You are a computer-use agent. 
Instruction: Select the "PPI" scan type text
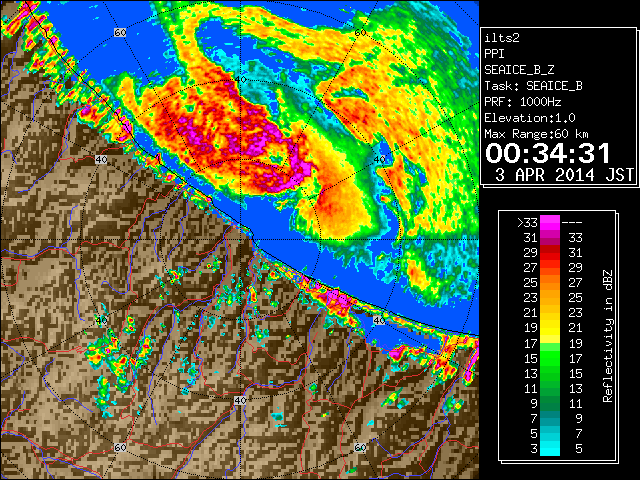[x=494, y=54]
